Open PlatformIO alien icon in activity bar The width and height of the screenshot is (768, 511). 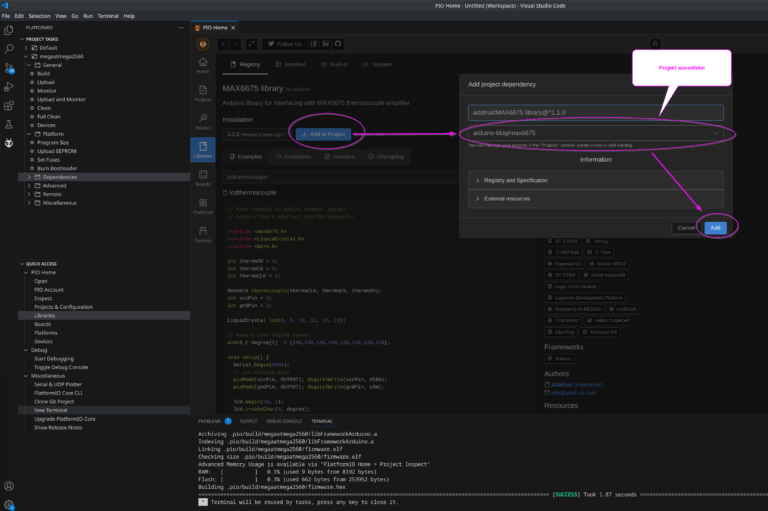tap(9, 143)
